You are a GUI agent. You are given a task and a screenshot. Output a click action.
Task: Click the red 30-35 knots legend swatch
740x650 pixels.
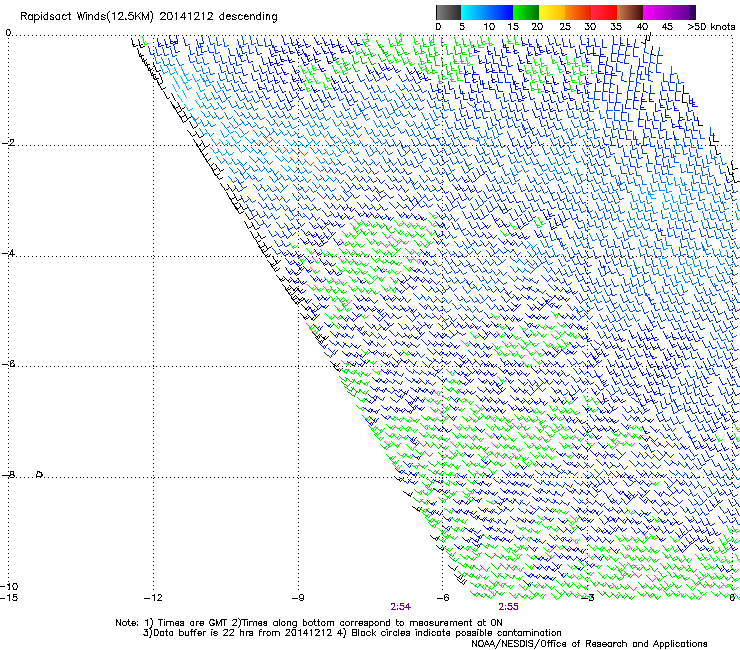pyautogui.click(x=604, y=12)
